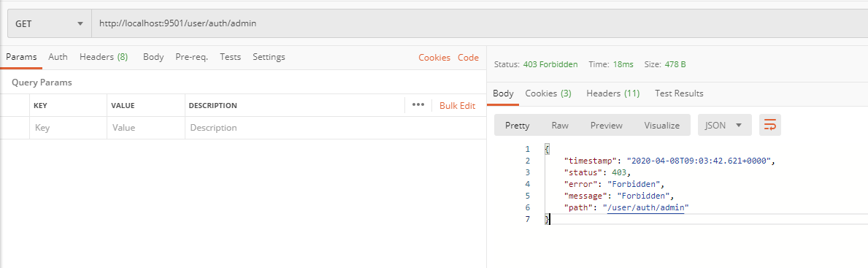Open response Headers (11) tab

click(x=612, y=93)
